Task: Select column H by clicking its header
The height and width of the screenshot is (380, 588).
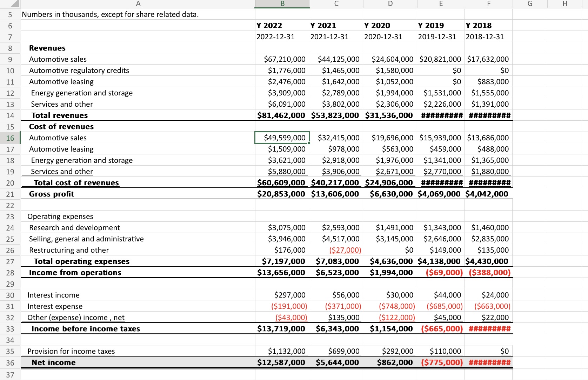Action: click(x=564, y=4)
